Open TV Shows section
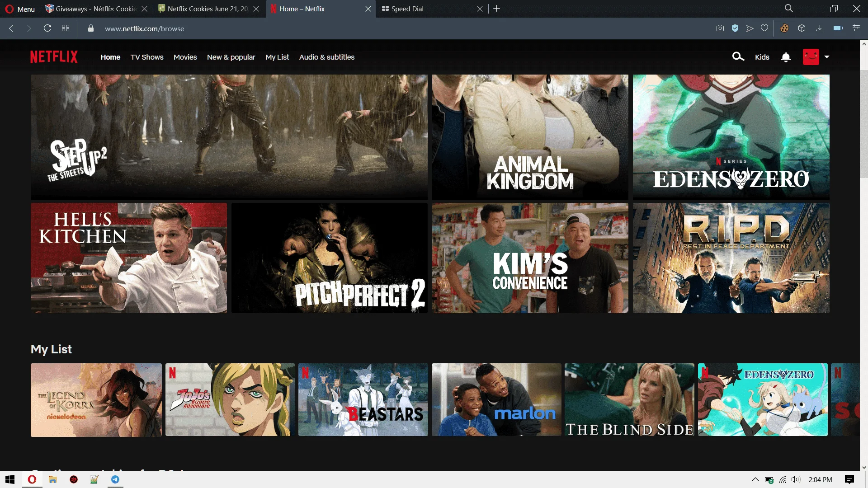 tap(147, 57)
